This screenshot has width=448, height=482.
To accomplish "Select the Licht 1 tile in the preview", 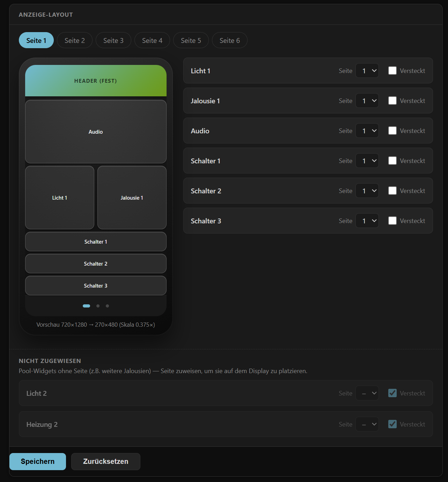I will pos(60,198).
